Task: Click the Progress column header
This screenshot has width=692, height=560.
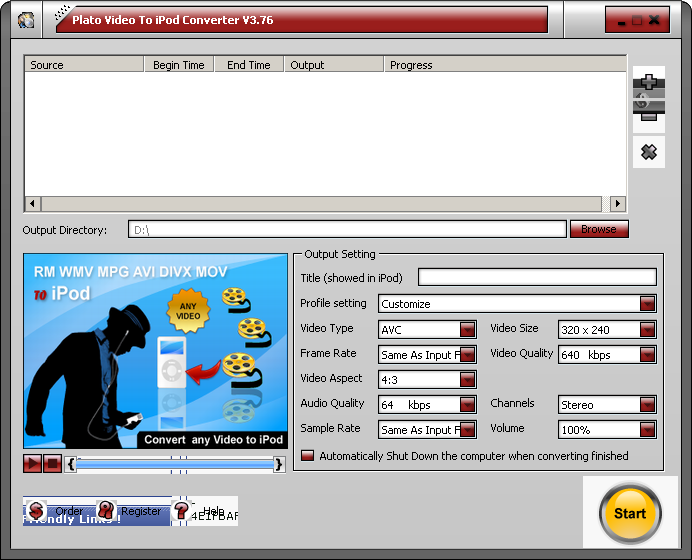Action: [505, 64]
